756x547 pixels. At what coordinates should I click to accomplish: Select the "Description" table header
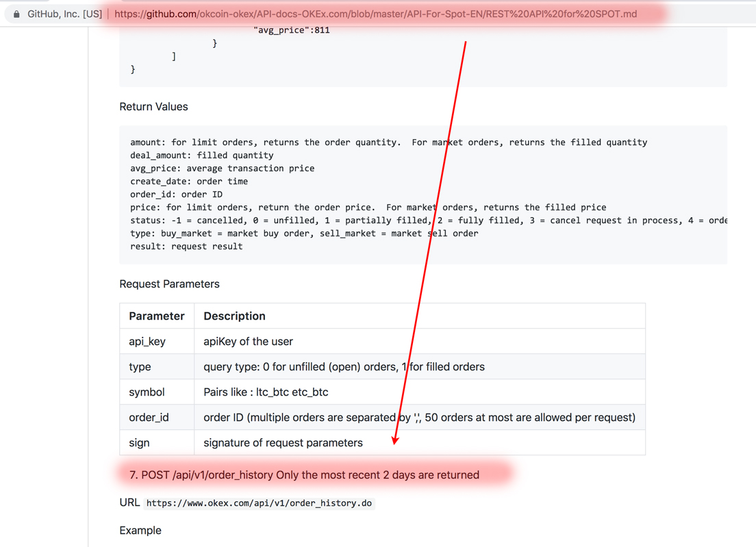(x=233, y=316)
